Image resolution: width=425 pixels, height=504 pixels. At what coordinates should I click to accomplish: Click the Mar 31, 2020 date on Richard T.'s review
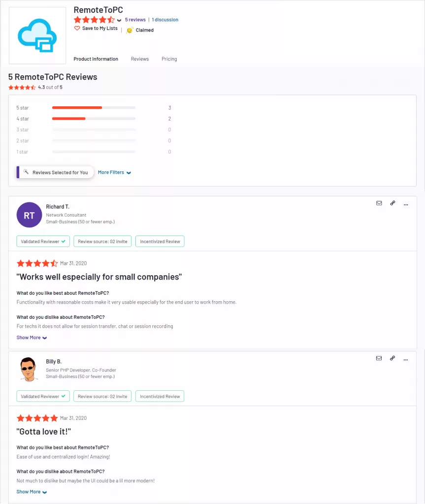coord(73,263)
